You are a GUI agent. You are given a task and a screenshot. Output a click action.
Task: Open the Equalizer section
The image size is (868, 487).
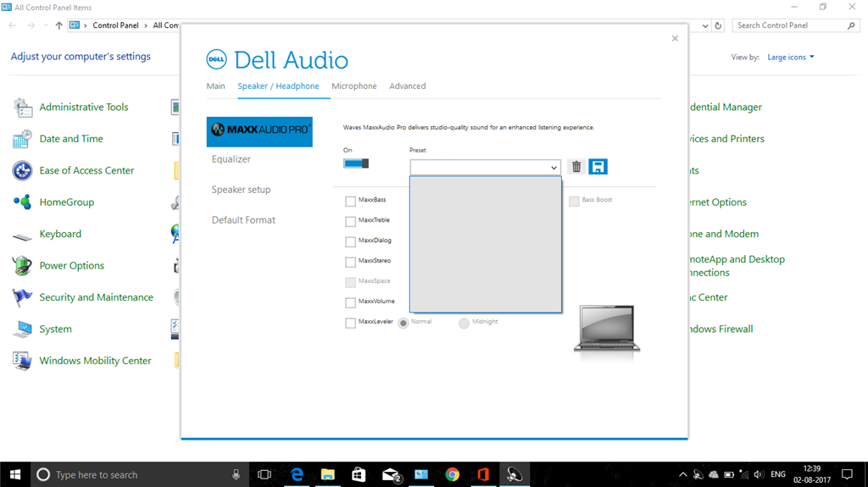[x=231, y=159]
